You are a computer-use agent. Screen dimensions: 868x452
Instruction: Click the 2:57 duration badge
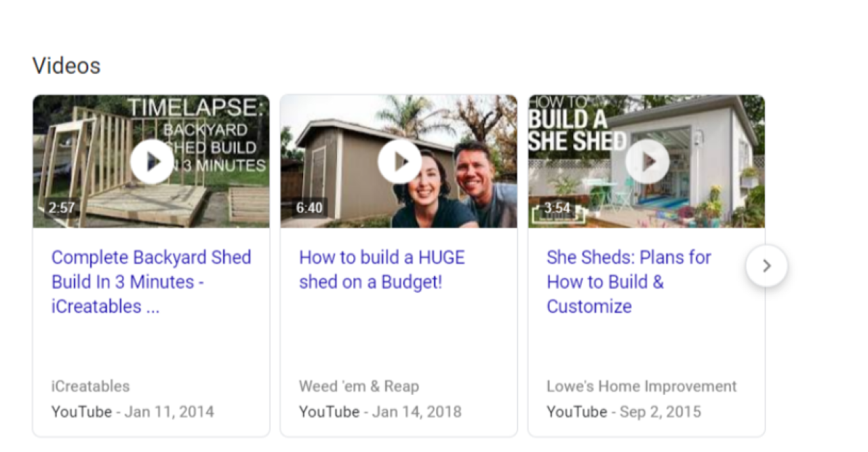tap(61, 208)
